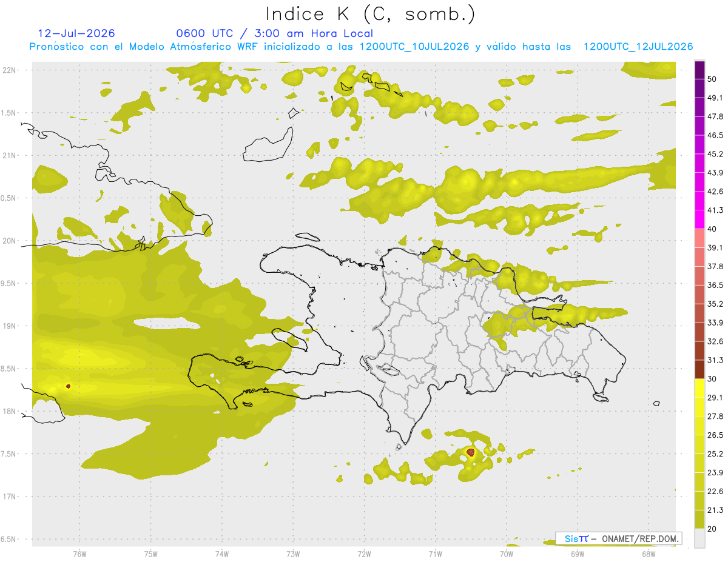Click the brown hotspot south of Hispaniola
The height and width of the screenshot is (562, 728).
click(x=471, y=452)
